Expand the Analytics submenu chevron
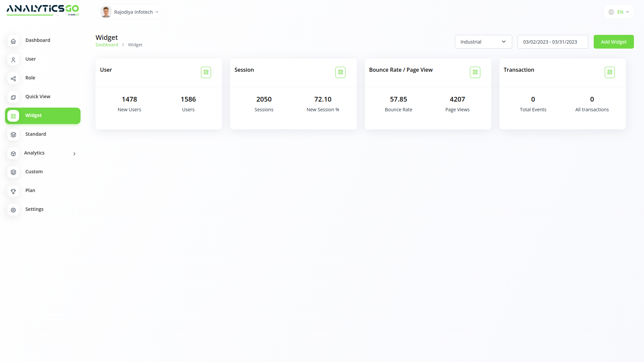The height and width of the screenshot is (362, 644). (74, 154)
